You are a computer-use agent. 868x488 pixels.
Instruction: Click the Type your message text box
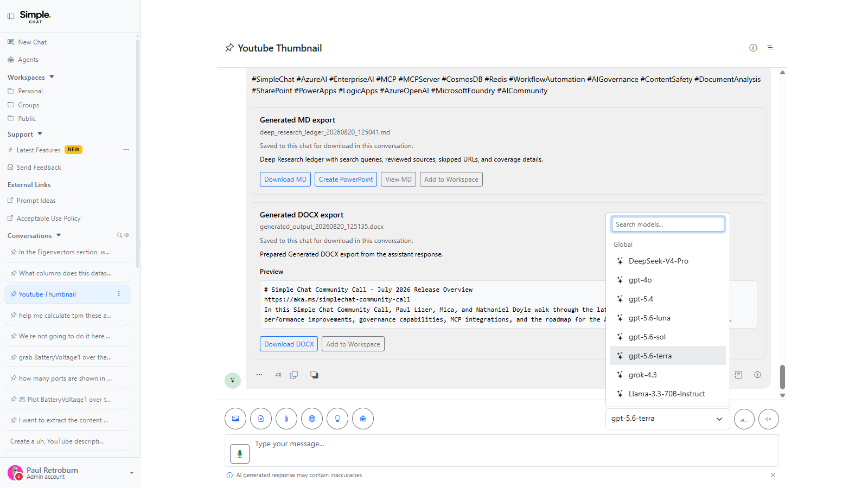point(502,450)
